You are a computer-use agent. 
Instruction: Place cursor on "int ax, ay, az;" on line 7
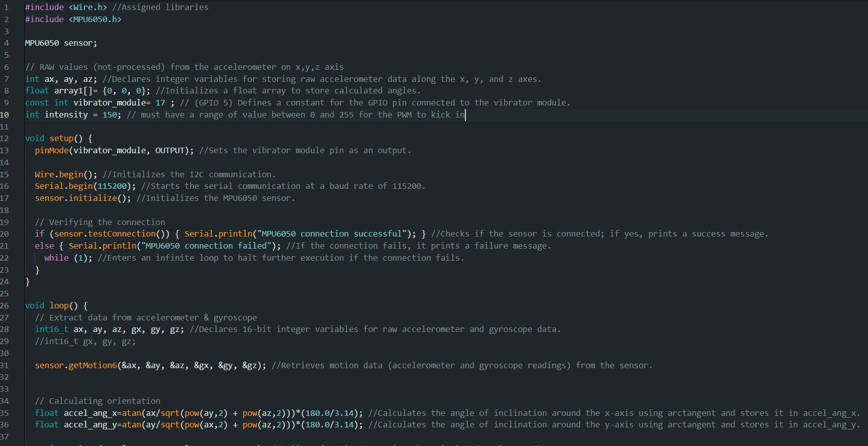click(61, 79)
